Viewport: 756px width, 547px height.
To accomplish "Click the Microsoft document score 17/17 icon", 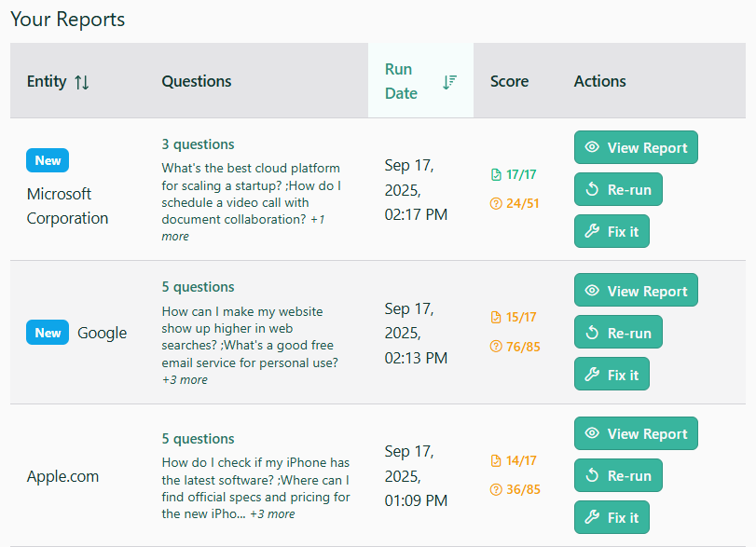I will pyautogui.click(x=496, y=174).
